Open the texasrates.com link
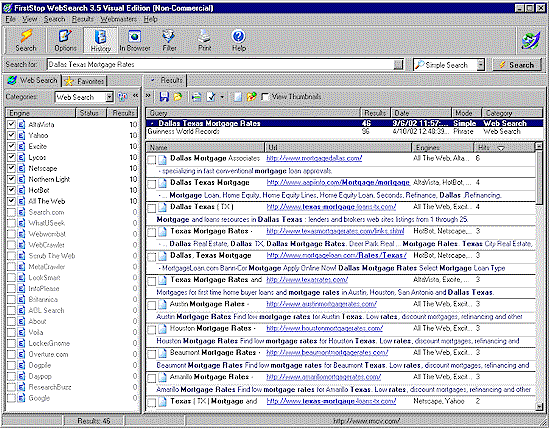Viewport: 550px width, 429px height. [x=307, y=280]
